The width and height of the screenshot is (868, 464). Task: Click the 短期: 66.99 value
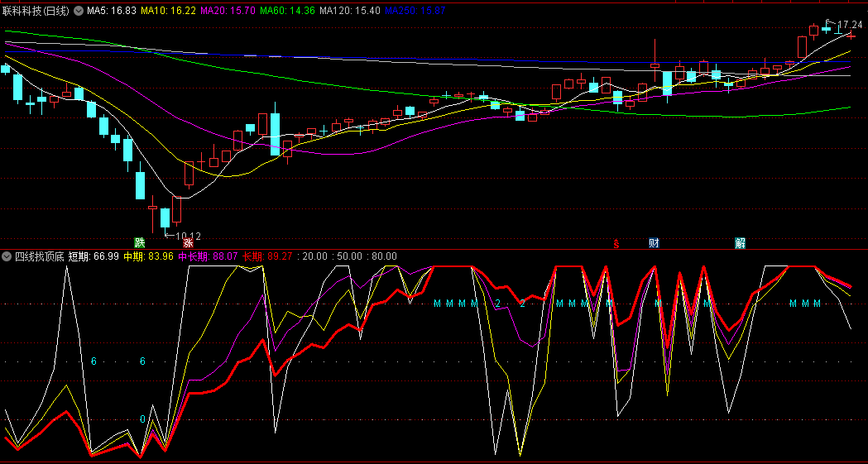pyautogui.click(x=94, y=256)
